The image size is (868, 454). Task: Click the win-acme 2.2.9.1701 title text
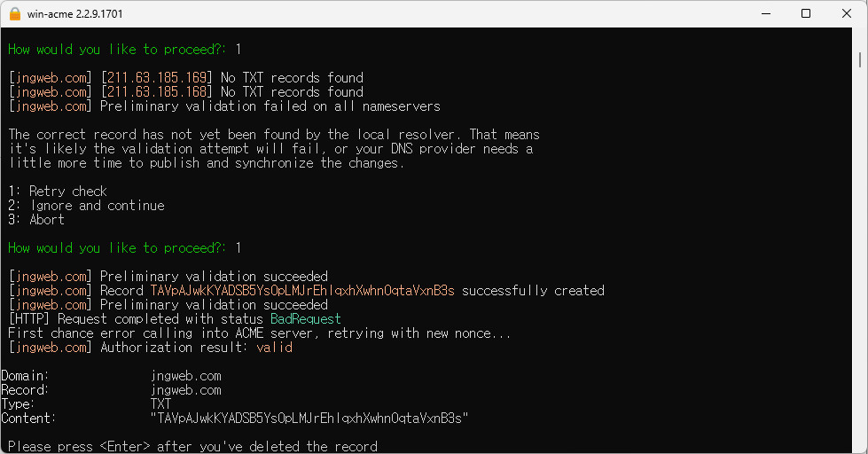74,14
